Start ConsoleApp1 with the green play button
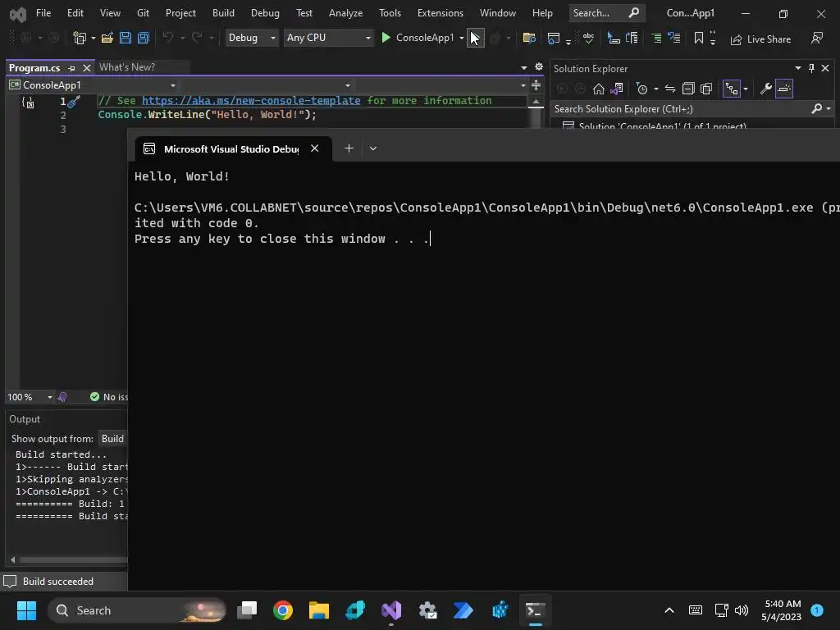Viewport: 840px width, 630px height. point(386,38)
